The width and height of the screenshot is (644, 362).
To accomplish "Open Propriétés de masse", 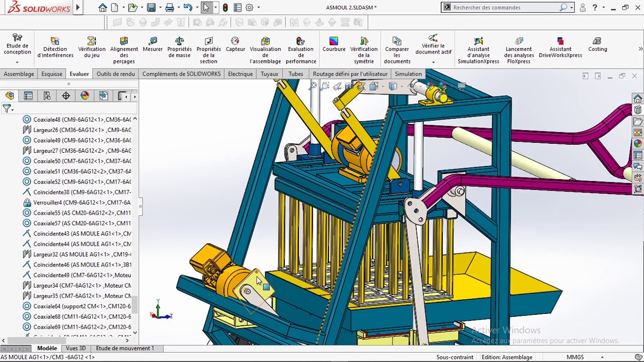I will (x=180, y=47).
